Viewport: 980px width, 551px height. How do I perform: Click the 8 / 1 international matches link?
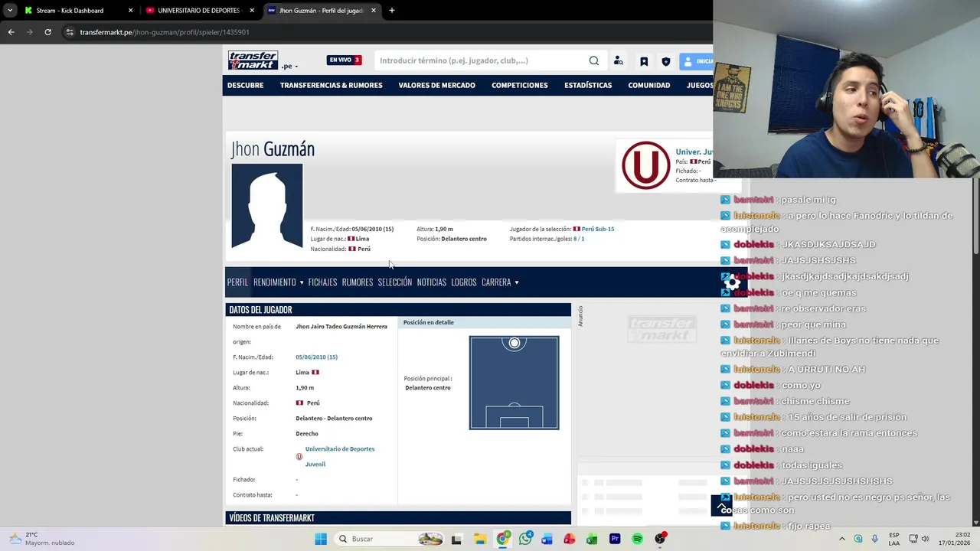(579, 239)
